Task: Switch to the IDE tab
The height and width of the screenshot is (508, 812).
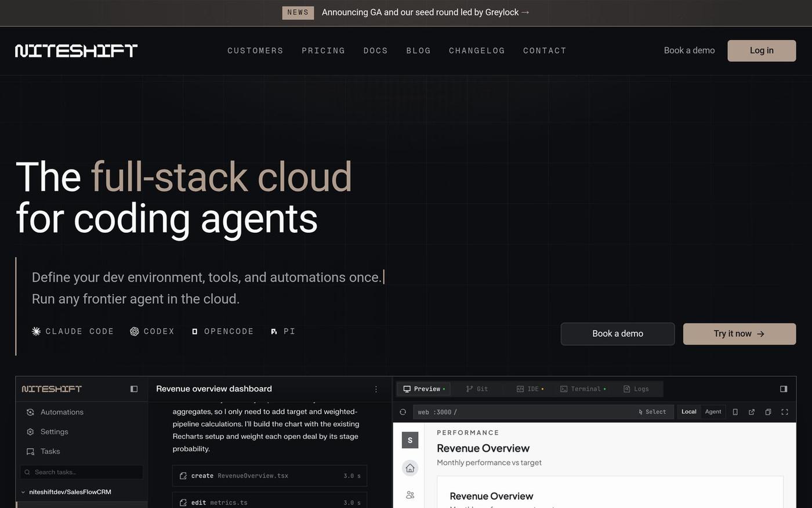Action: coord(530,389)
